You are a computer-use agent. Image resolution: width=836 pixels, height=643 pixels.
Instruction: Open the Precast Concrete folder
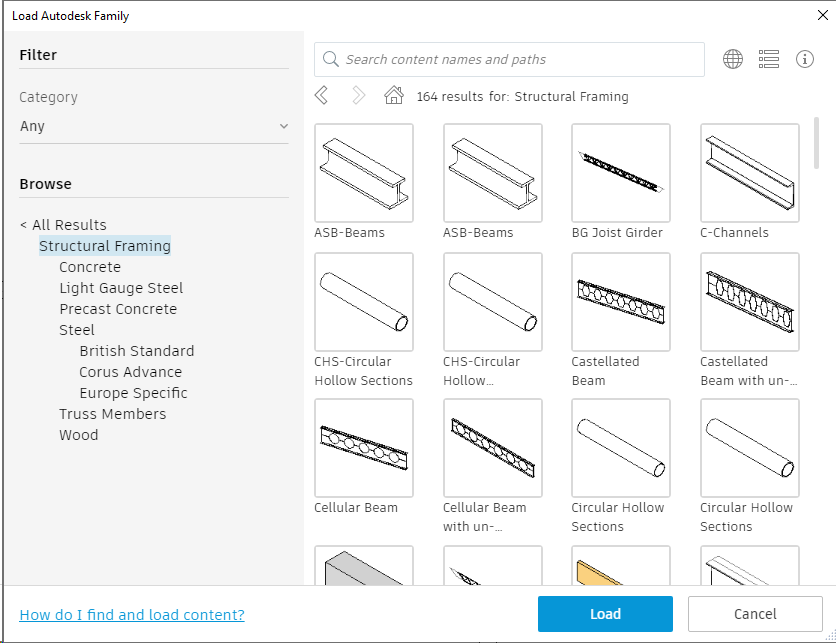pyautogui.click(x=118, y=309)
